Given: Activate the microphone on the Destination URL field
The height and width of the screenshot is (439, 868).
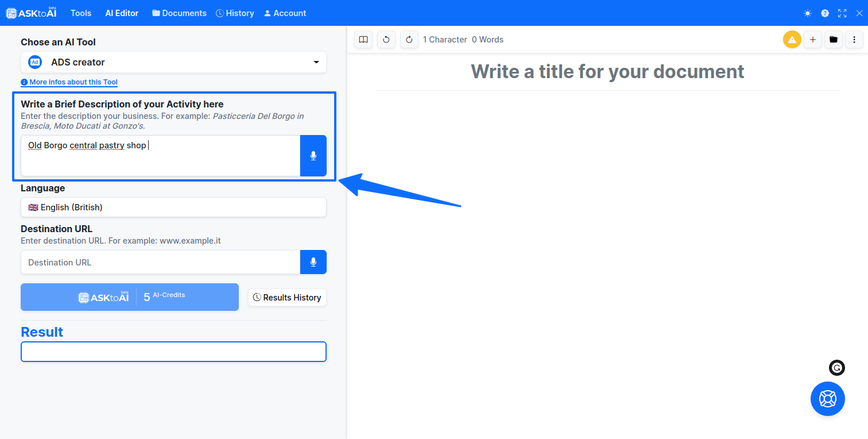Looking at the screenshot, I should click(313, 261).
